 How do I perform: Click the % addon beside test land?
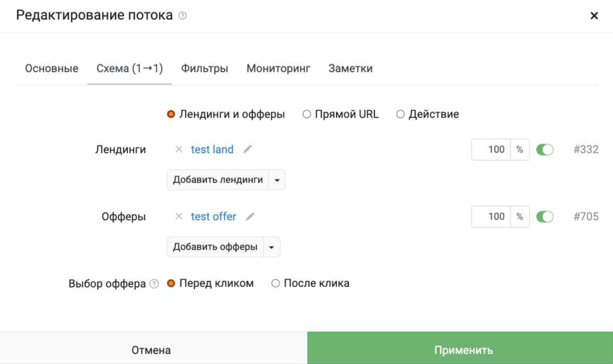[519, 150]
